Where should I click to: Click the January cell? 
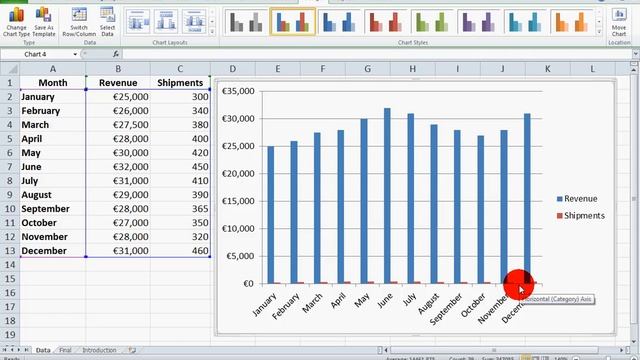53,97
